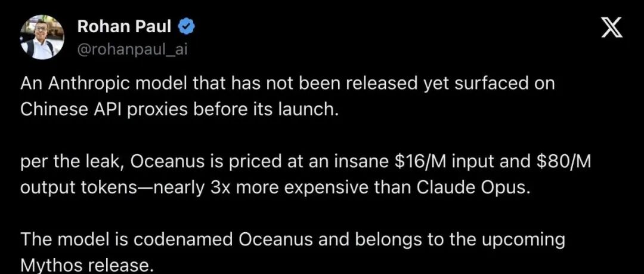The width and height of the screenshot is (644, 274).
Task: Click the @rohanpaul_ai handle
Action: (132, 50)
